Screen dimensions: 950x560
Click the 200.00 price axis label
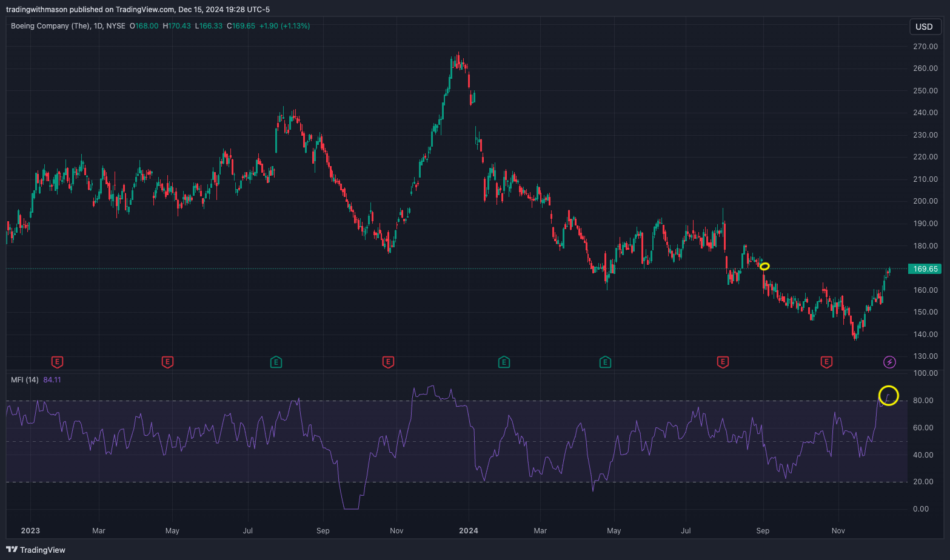tap(925, 201)
